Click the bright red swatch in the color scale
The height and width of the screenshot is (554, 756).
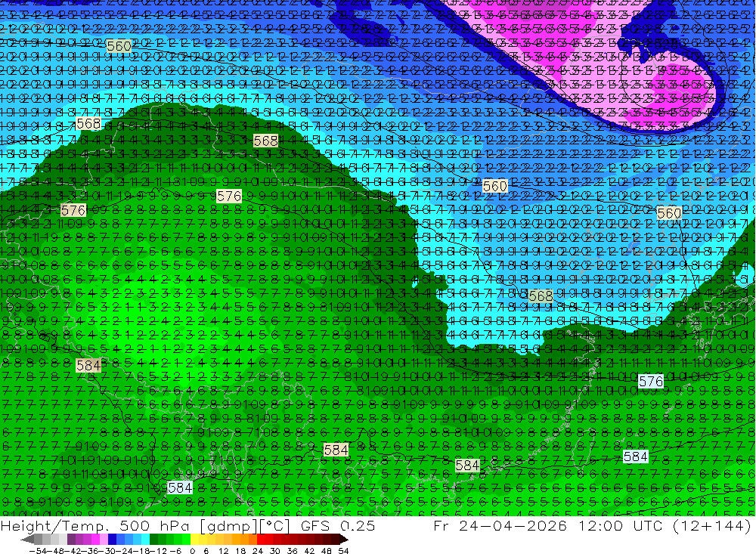[x=261, y=540]
